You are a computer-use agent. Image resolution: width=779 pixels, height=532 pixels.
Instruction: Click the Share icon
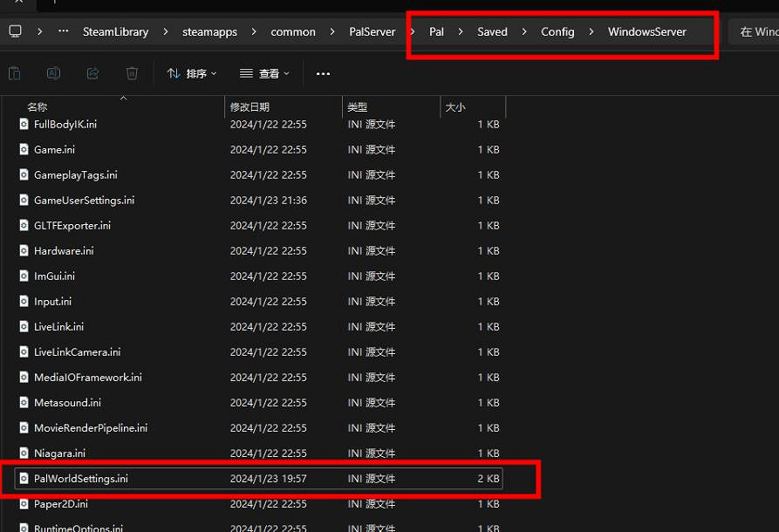tap(92, 73)
